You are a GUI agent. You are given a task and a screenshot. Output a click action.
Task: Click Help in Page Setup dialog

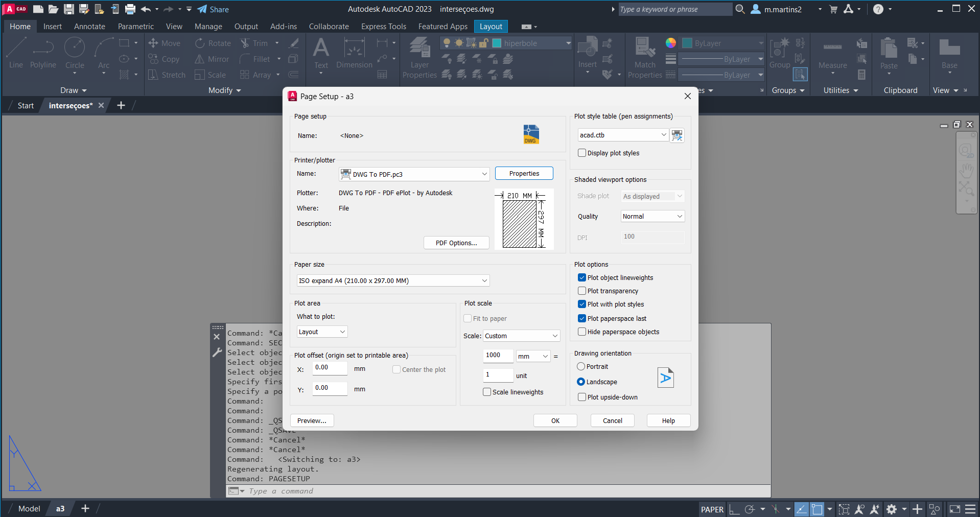click(x=668, y=420)
